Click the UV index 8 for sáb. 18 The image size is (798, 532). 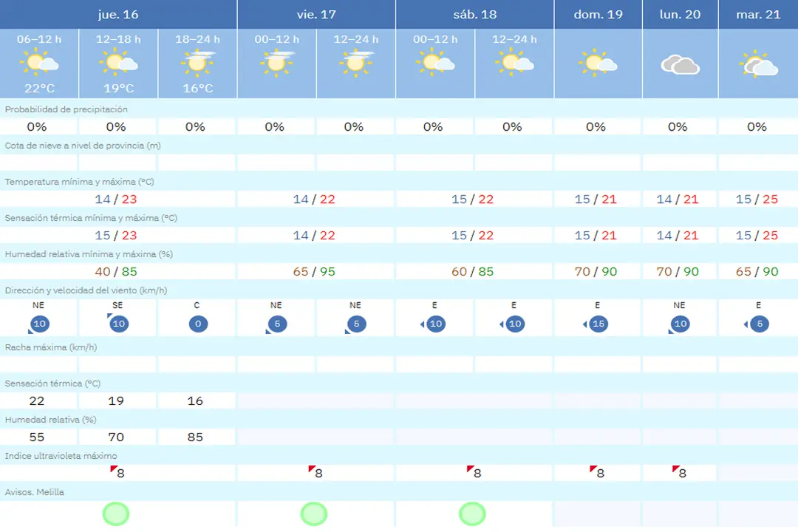(x=474, y=472)
